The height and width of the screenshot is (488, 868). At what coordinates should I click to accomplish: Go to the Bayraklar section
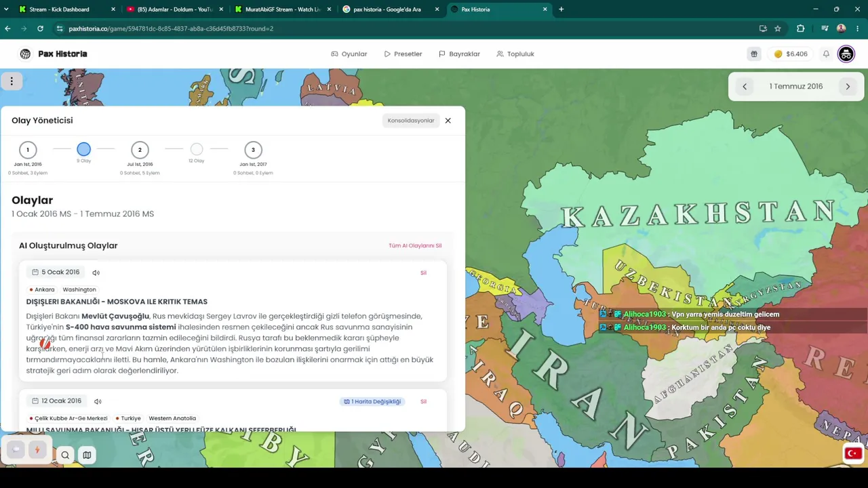pyautogui.click(x=459, y=54)
